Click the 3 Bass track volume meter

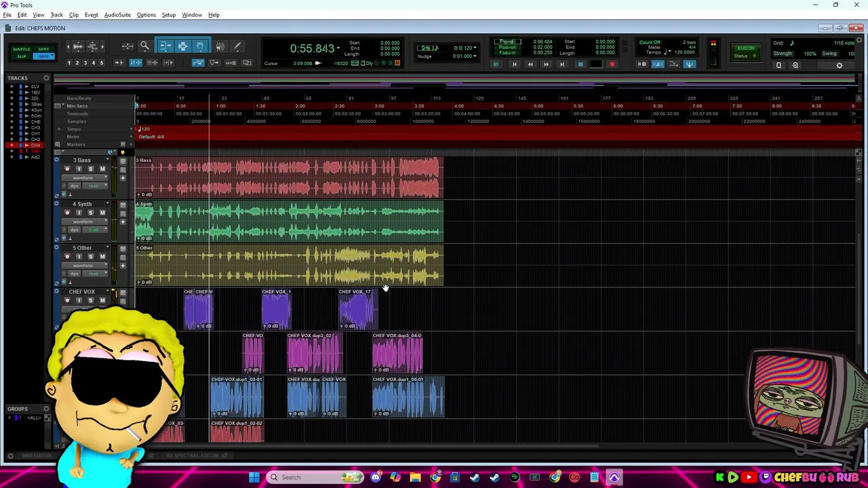pos(113,178)
